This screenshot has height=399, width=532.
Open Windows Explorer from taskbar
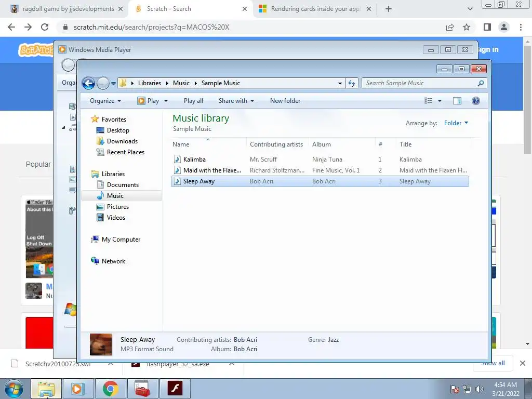46,389
